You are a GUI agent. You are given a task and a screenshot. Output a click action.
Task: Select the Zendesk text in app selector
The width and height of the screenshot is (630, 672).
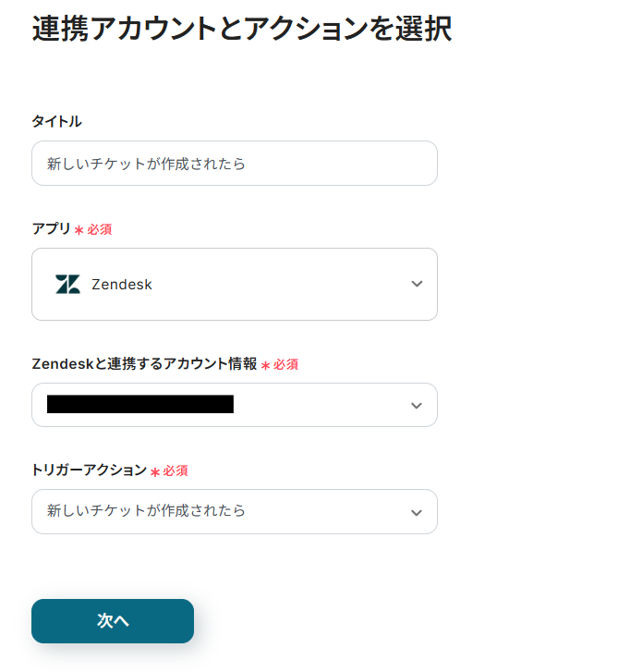tap(122, 285)
